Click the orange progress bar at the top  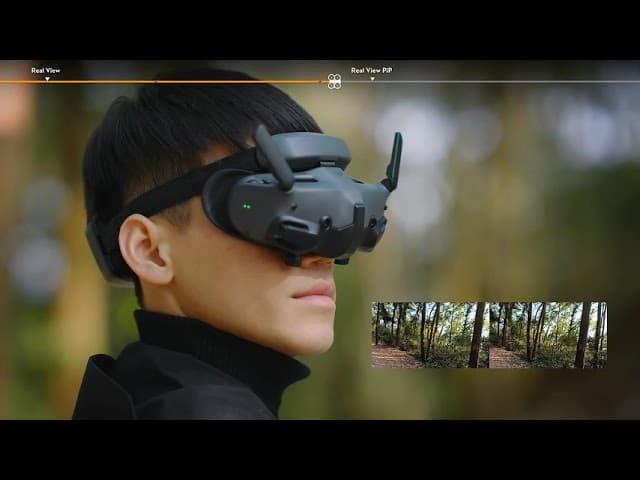click(163, 82)
